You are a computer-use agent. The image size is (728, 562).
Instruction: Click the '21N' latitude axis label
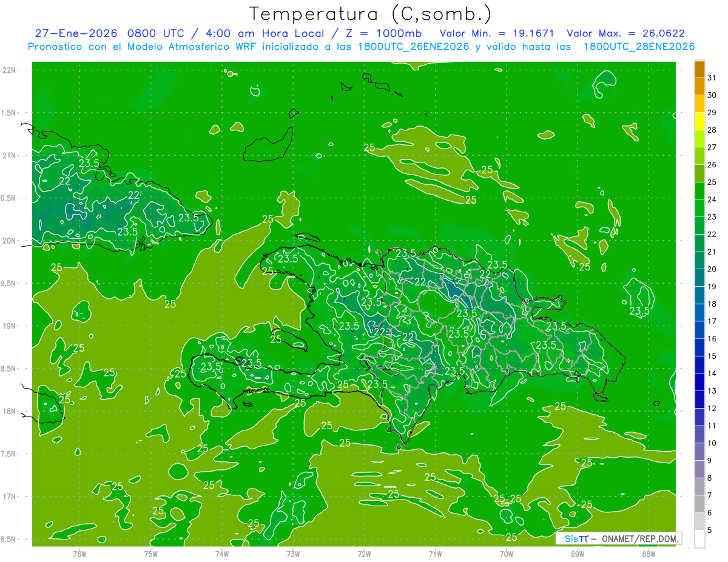coord(10,155)
